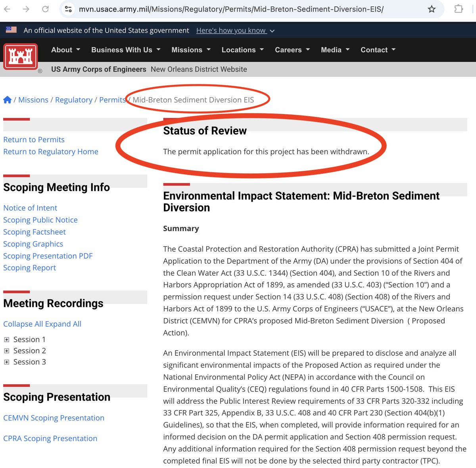
Task: Go to home via breadcrumb house icon
Action: click(7, 100)
